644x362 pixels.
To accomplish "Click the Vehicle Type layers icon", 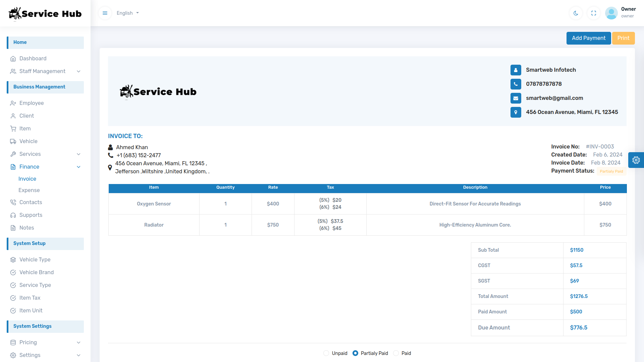I will [x=13, y=260].
